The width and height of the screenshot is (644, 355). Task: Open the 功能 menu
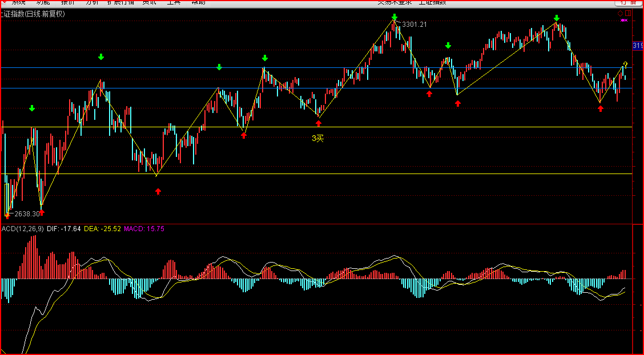tap(43, 2)
